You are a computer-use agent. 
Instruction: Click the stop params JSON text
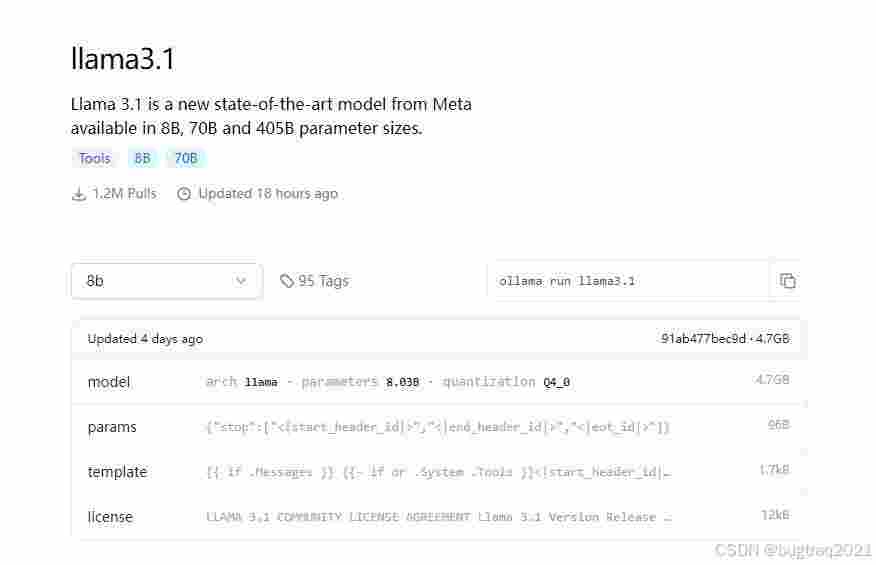pos(437,428)
